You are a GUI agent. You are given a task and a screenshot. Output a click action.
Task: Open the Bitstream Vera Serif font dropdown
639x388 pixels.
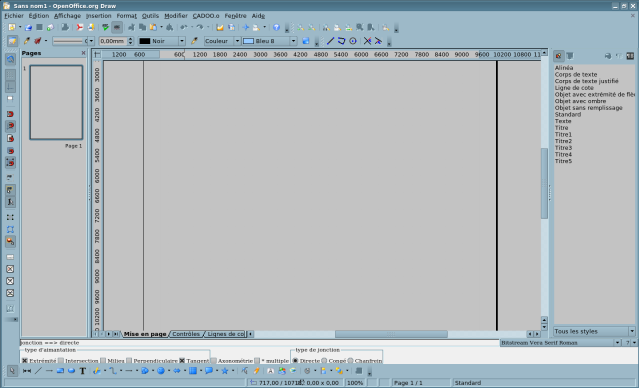(617, 343)
